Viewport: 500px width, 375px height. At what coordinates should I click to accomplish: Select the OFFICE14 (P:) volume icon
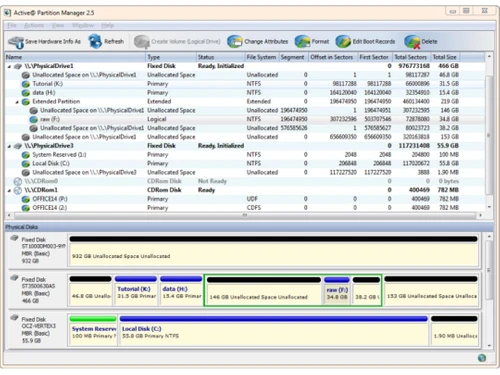(26, 199)
